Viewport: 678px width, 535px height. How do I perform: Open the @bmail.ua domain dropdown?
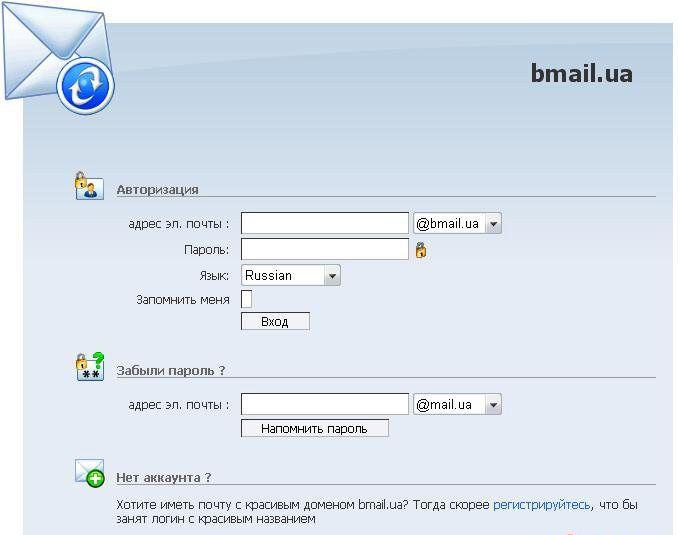coord(457,223)
